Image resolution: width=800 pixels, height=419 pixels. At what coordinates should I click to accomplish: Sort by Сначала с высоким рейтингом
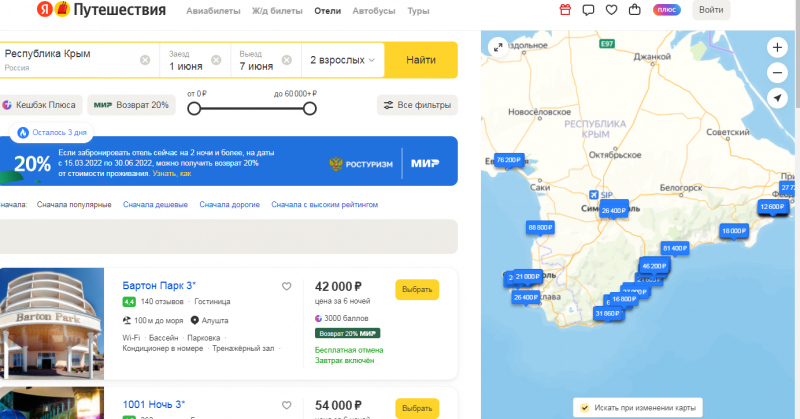(x=324, y=205)
